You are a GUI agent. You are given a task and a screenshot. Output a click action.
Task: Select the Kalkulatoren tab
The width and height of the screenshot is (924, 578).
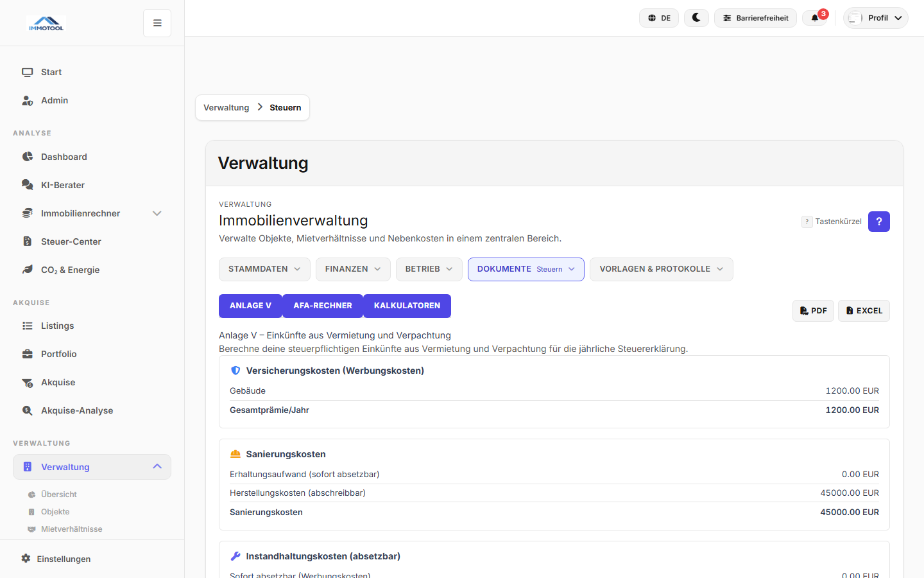pos(407,306)
